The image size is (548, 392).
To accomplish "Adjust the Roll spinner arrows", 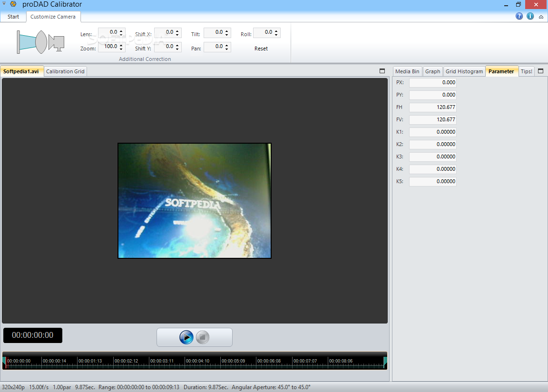I will (x=276, y=32).
